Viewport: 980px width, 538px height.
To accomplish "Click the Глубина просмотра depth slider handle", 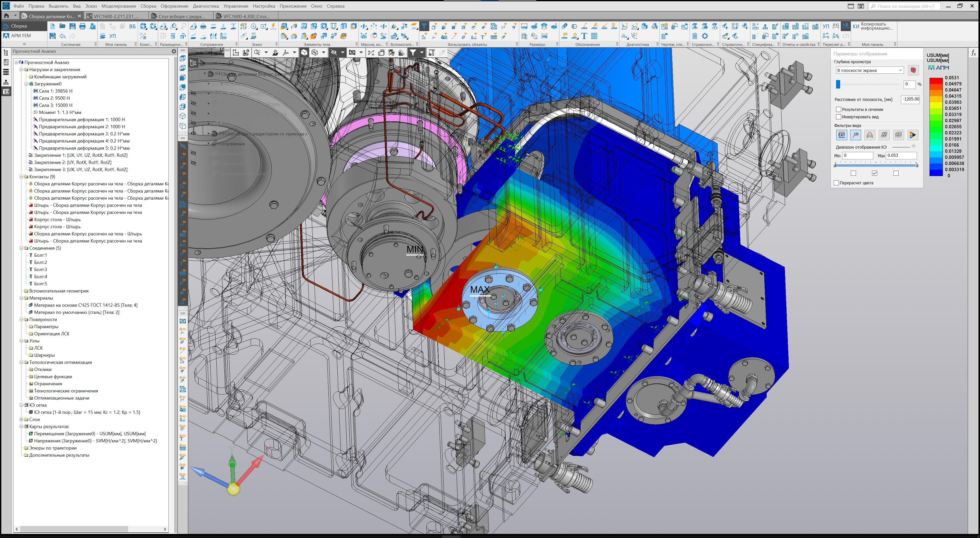I will 838,84.
